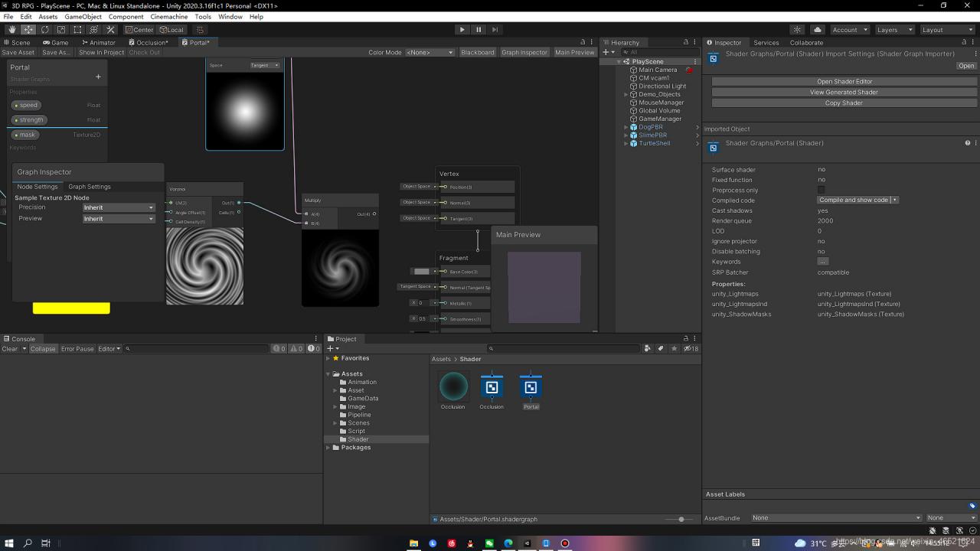980x551 pixels.
Task: Click Show In Project button
Action: [x=101, y=52]
